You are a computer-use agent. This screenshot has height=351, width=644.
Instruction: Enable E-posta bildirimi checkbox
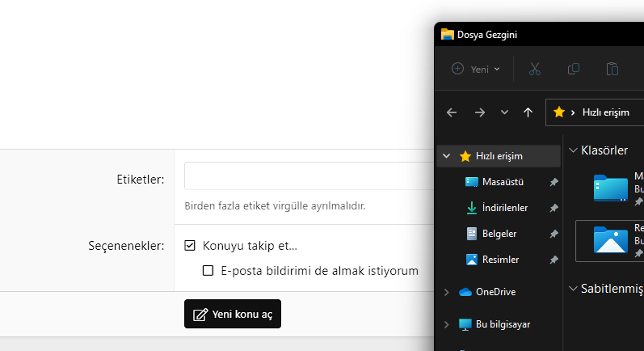(208, 271)
